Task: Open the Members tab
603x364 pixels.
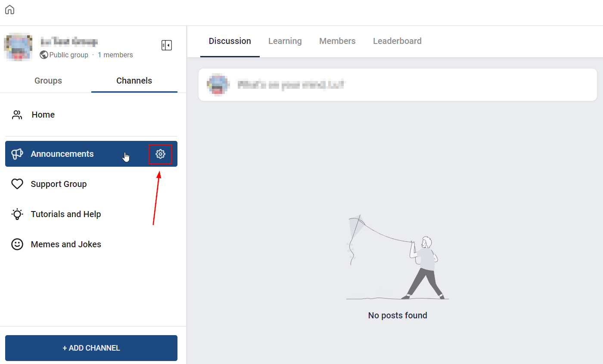Action: 337,41
